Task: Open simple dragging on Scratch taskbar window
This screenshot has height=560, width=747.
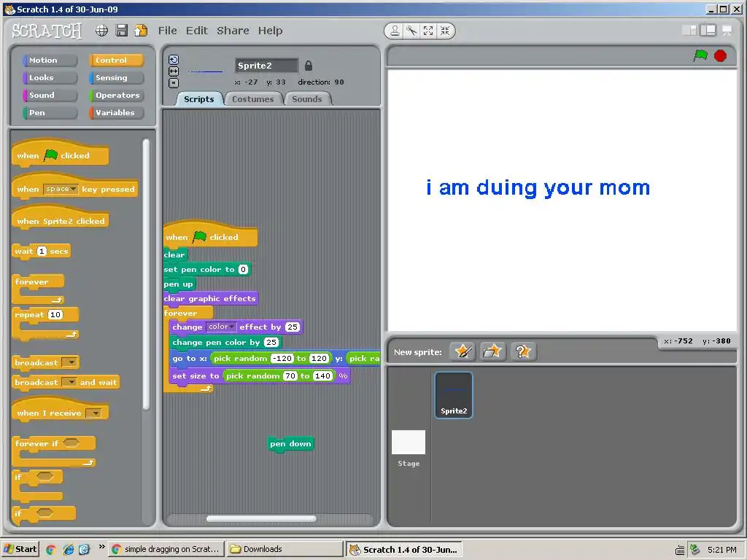Action: pyautogui.click(x=166, y=549)
